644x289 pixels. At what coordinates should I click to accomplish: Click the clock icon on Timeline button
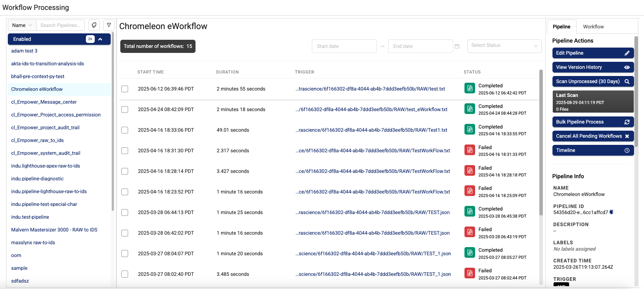tap(627, 150)
